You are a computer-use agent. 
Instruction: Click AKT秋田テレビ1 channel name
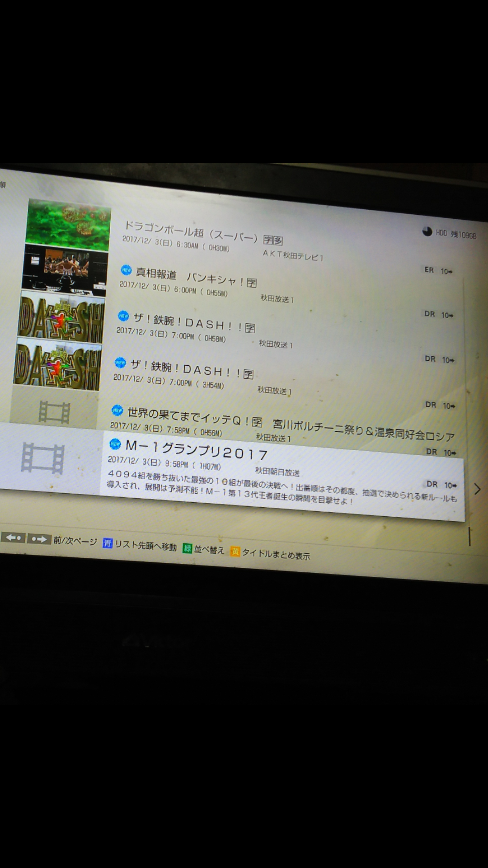pos(293,255)
